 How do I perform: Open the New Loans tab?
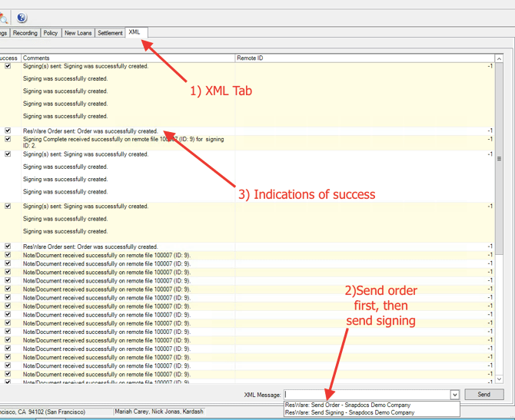(x=78, y=33)
